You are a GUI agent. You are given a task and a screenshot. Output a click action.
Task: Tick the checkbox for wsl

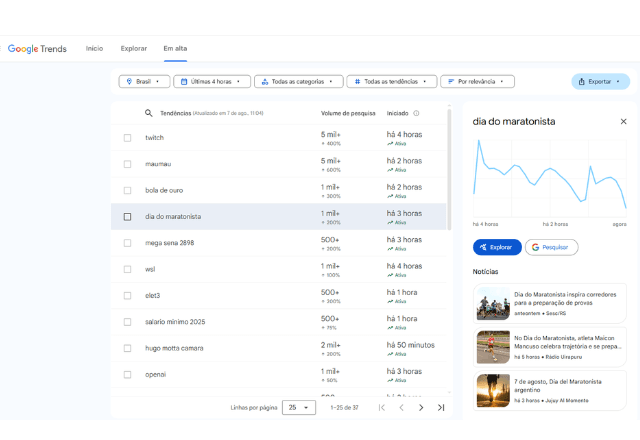pos(127,269)
